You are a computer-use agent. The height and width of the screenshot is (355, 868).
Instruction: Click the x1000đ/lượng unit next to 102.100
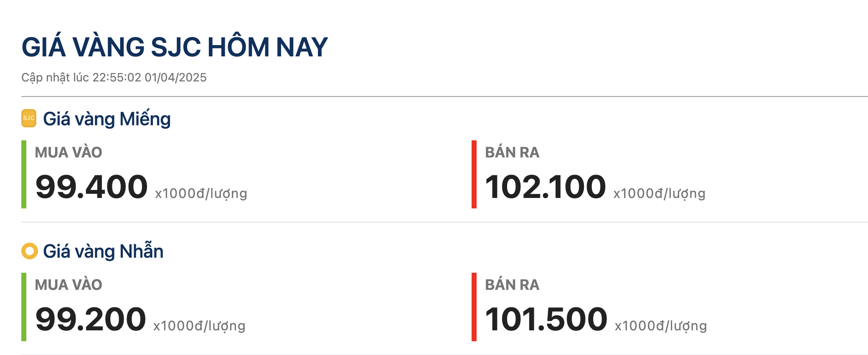(x=659, y=193)
